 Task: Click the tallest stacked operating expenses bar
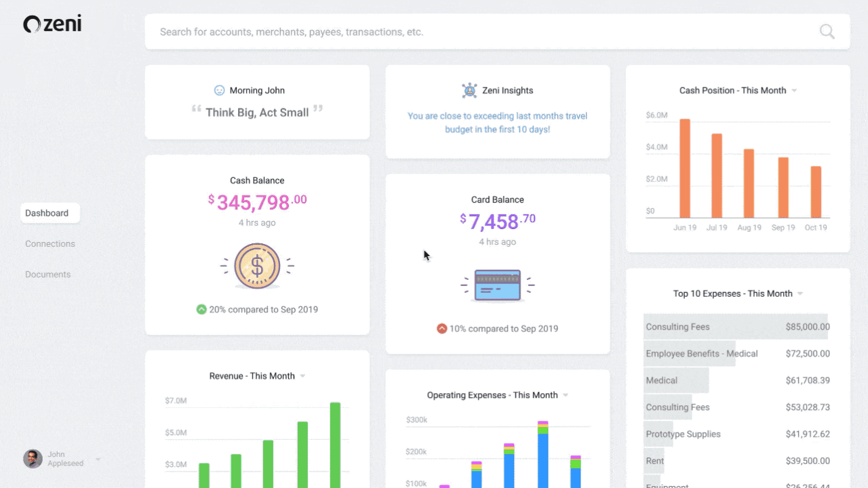(x=542, y=455)
